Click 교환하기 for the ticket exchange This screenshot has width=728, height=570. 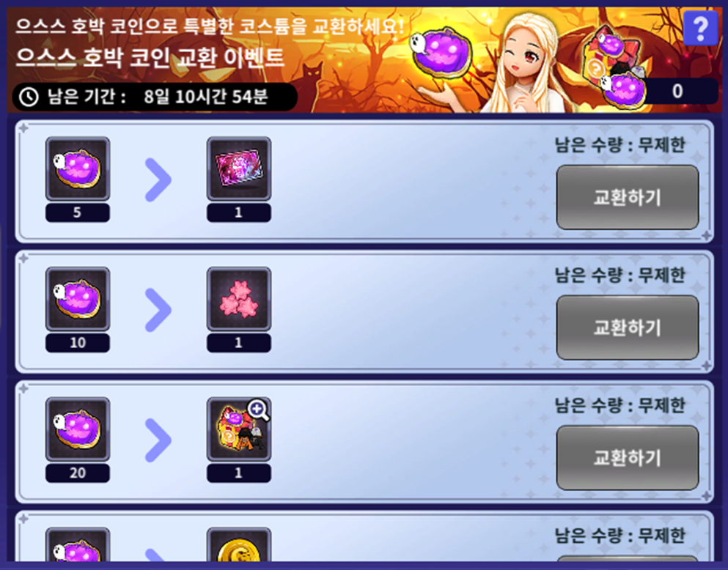(x=628, y=197)
